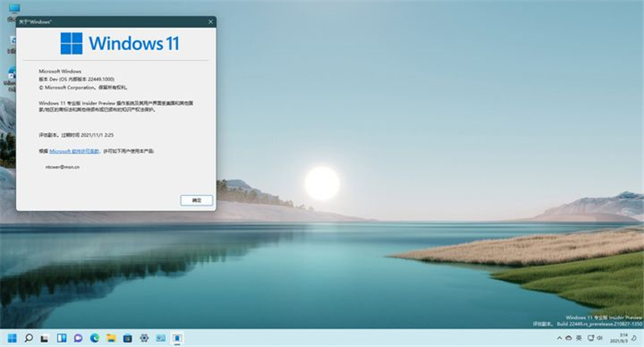Click the Microsoft Windows product name text

pos(60,72)
